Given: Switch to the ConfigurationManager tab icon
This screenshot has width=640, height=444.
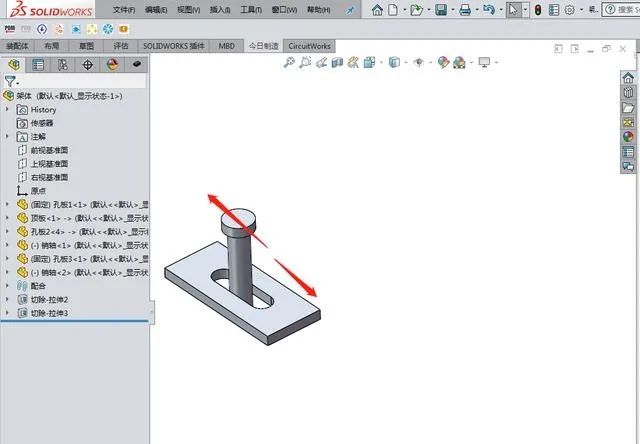Looking at the screenshot, I should [62, 64].
